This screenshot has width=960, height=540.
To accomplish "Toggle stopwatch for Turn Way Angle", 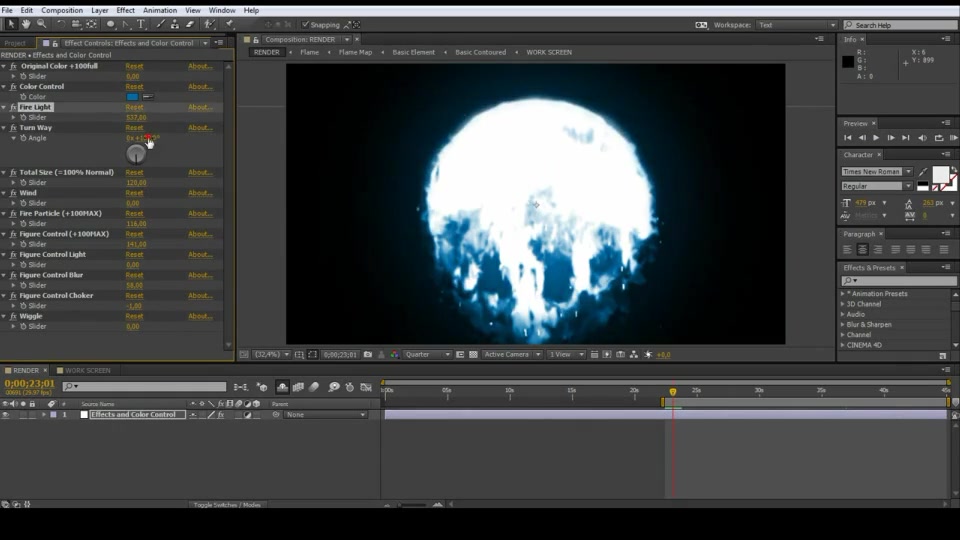I will click(x=23, y=138).
